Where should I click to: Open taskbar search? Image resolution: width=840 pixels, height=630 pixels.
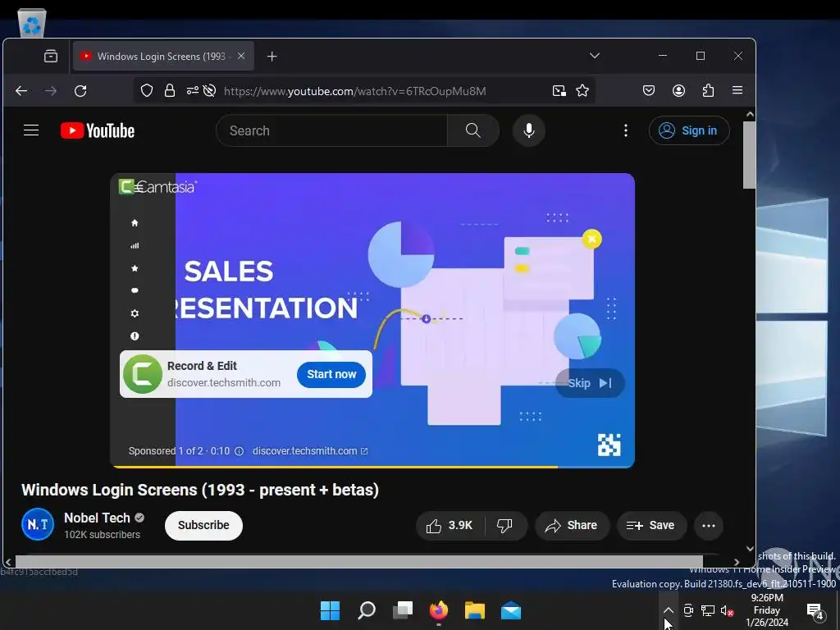(367, 610)
